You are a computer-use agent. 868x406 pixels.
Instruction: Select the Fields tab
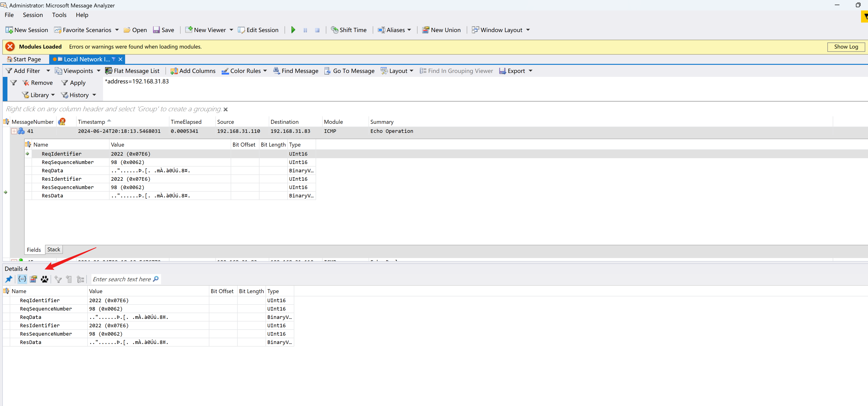pyautogui.click(x=34, y=250)
